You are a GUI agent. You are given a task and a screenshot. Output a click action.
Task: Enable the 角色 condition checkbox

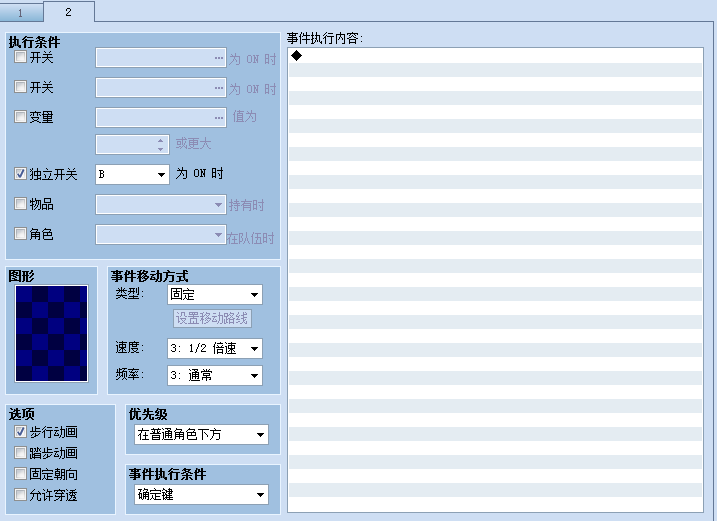pyautogui.click(x=20, y=234)
